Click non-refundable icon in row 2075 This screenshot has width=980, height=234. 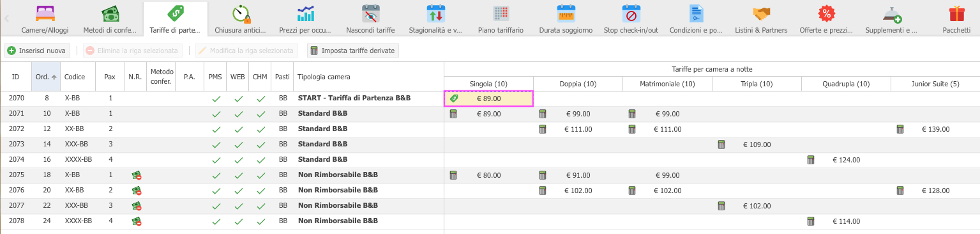pos(136,175)
